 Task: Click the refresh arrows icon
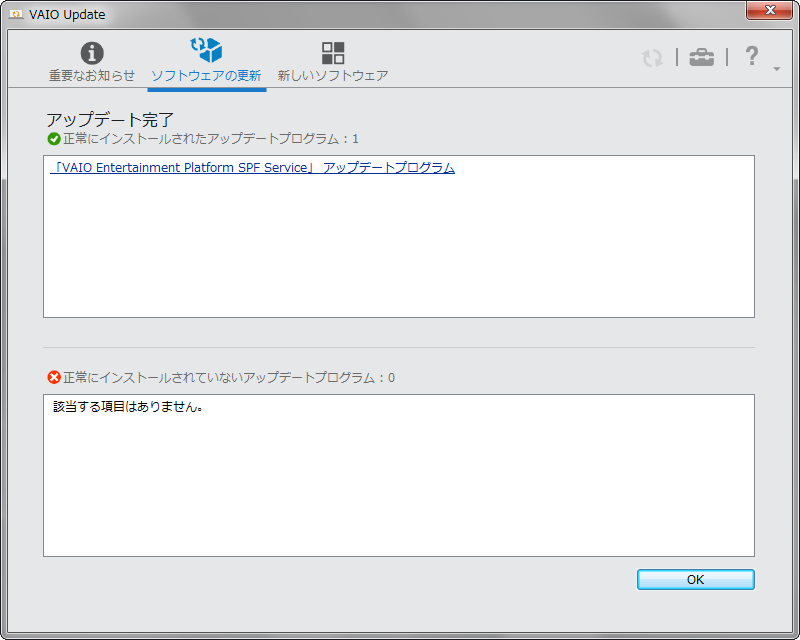click(653, 58)
